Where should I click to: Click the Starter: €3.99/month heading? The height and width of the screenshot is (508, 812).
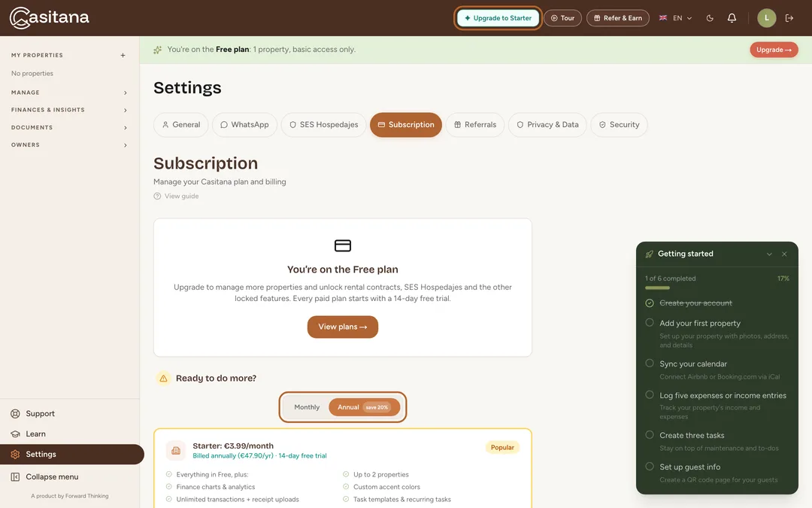[233, 446]
